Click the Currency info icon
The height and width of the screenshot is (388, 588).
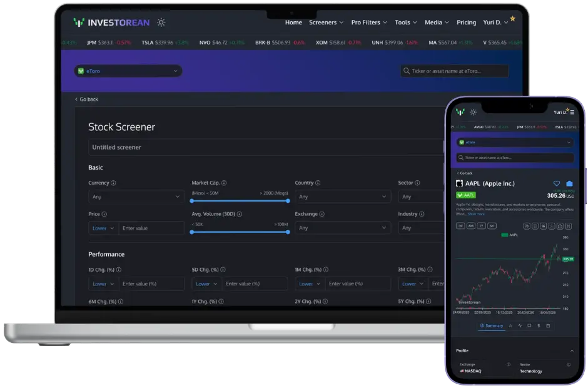coord(113,183)
